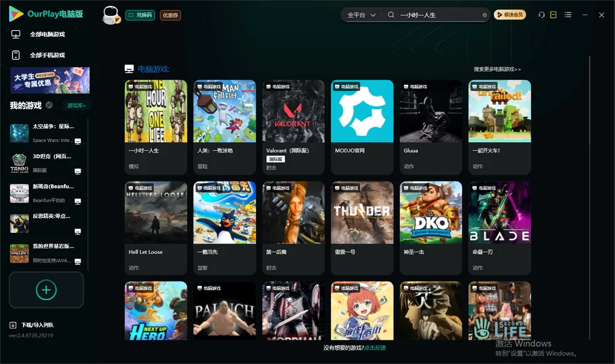Launch 我的世界基岩版 from my games
Viewport: 615px width, 364px height.
pos(46,253)
